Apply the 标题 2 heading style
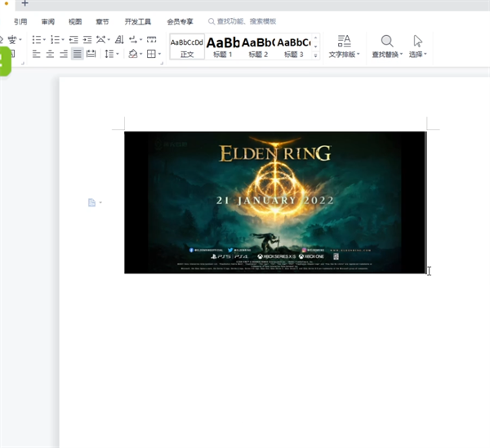 pyautogui.click(x=258, y=47)
